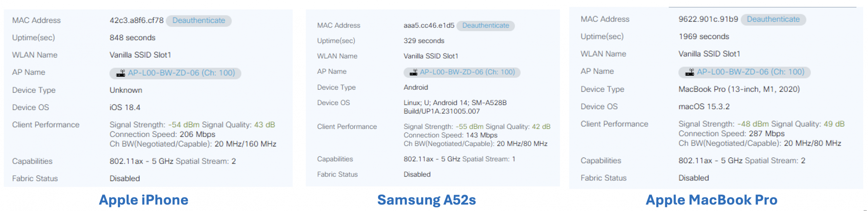Click the access point icon in Samsung A52s panel
The width and height of the screenshot is (868, 211).
point(413,72)
